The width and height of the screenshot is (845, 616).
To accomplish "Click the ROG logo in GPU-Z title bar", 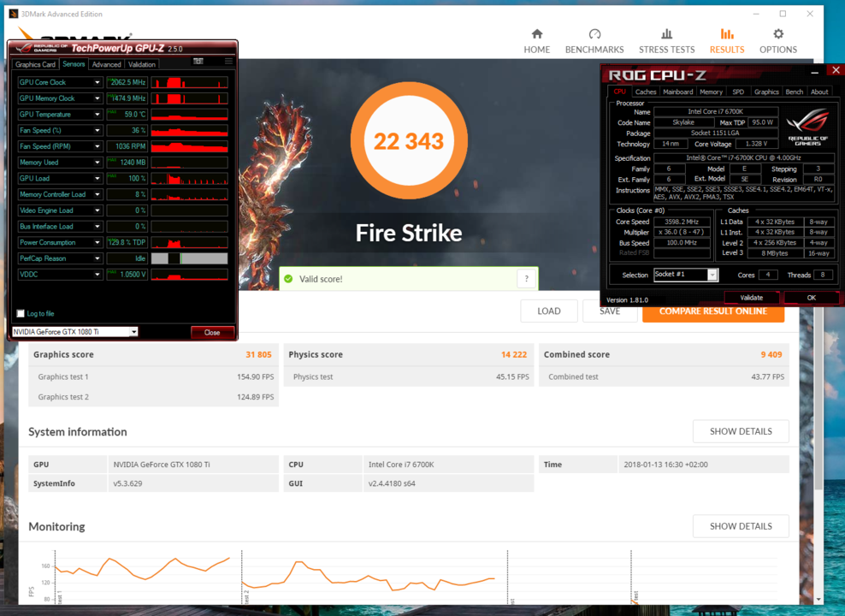I will tap(41, 48).
